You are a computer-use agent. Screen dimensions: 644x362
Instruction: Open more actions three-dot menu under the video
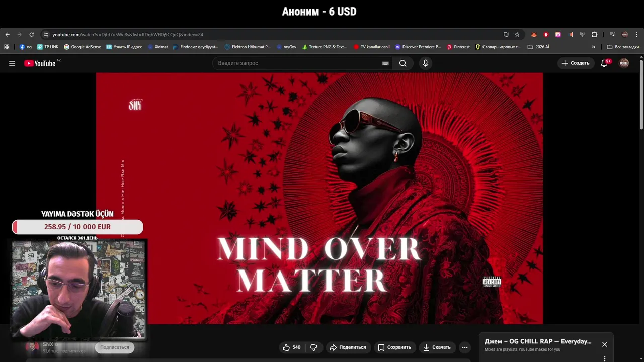point(465,347)
